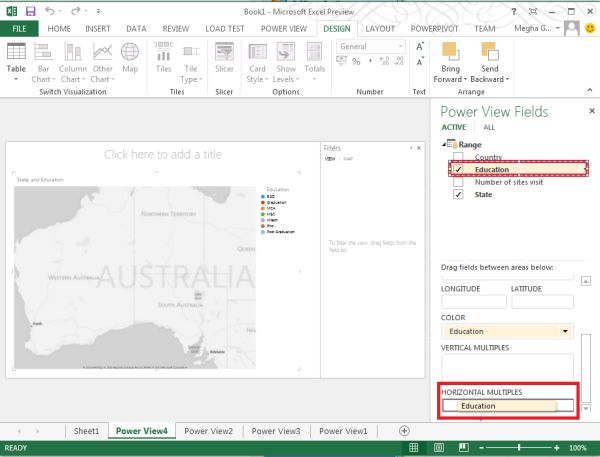The width and height of the screenshot is (600, 457).
Task: Click the Latitude field drop box
Action: pyautogui.click(x=543, y=302)
